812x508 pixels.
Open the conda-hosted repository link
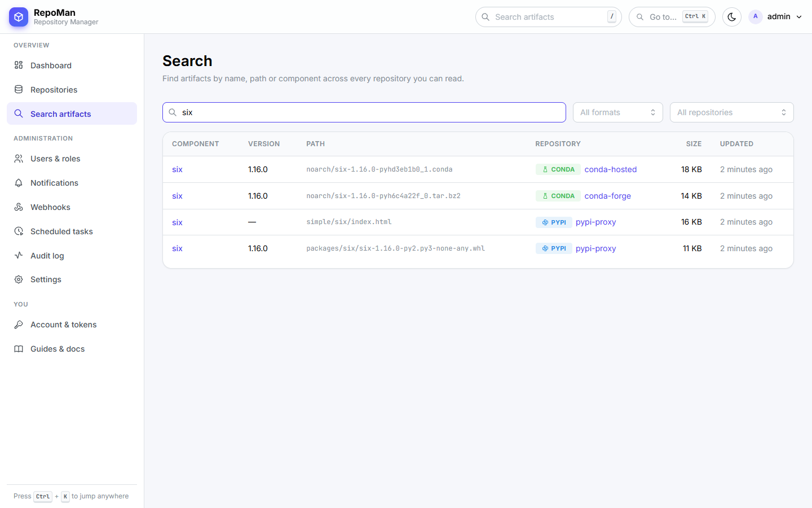click(x=611, y=169)
